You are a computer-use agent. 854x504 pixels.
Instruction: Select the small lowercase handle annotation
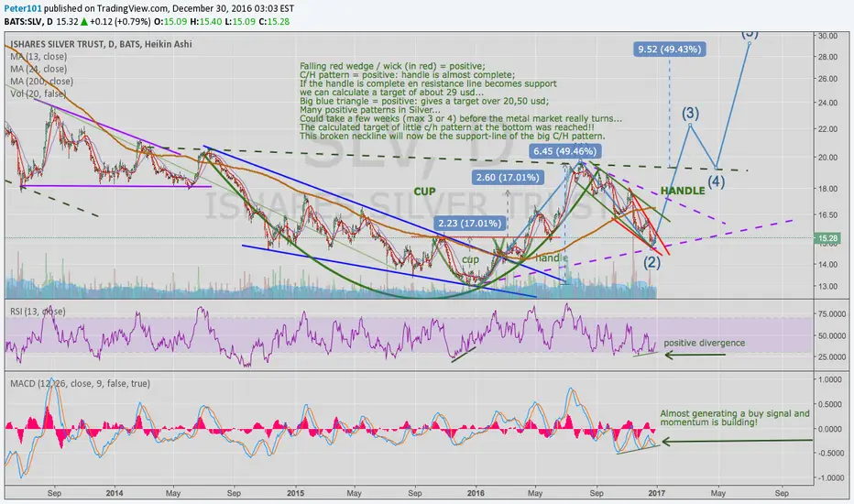(551, 257)
